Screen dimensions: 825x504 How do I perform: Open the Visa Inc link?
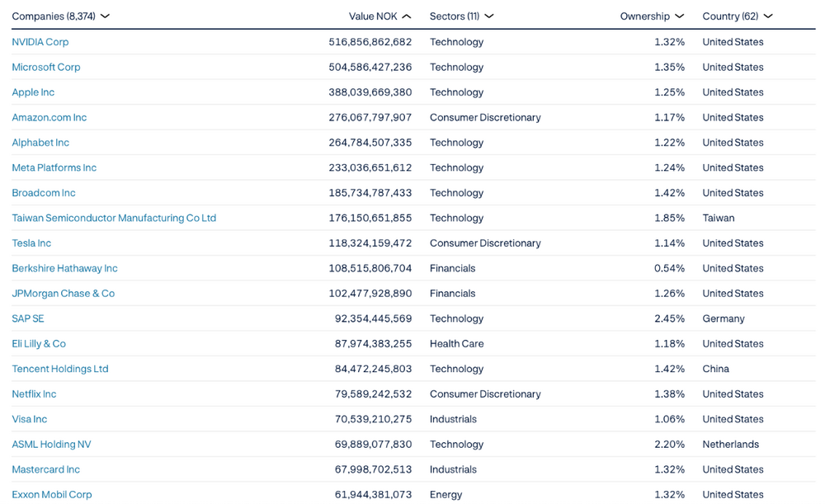click(30, 419)
